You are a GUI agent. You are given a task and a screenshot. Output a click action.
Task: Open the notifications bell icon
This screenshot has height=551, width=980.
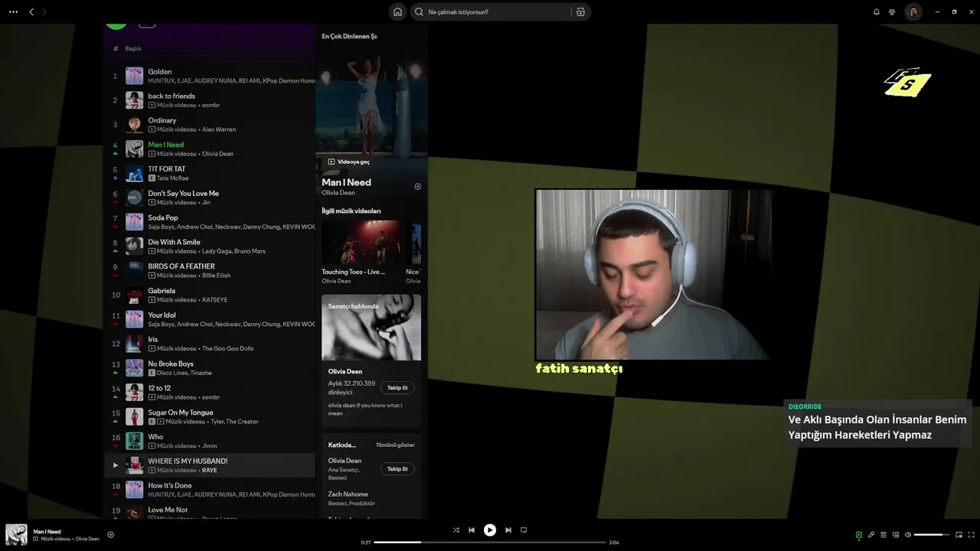point(876,11)
